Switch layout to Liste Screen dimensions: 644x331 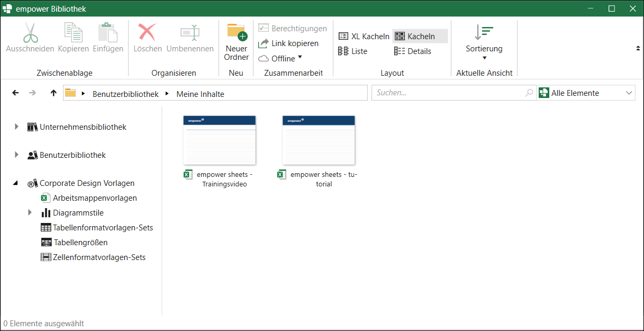[353, 51]
